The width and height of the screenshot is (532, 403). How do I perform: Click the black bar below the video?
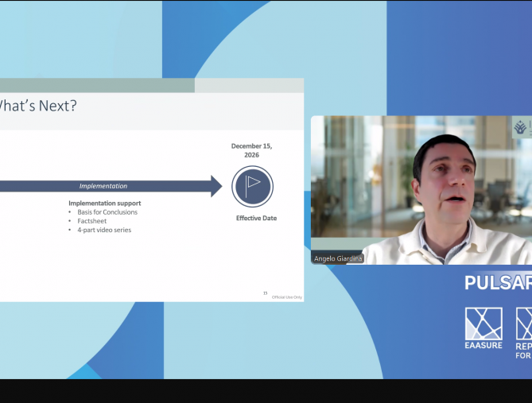point(266,390)
